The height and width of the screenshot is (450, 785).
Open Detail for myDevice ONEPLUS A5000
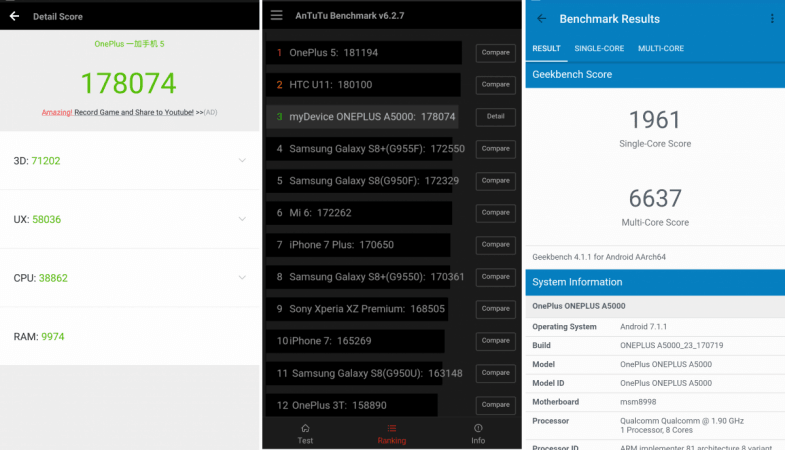coord(496,117)
